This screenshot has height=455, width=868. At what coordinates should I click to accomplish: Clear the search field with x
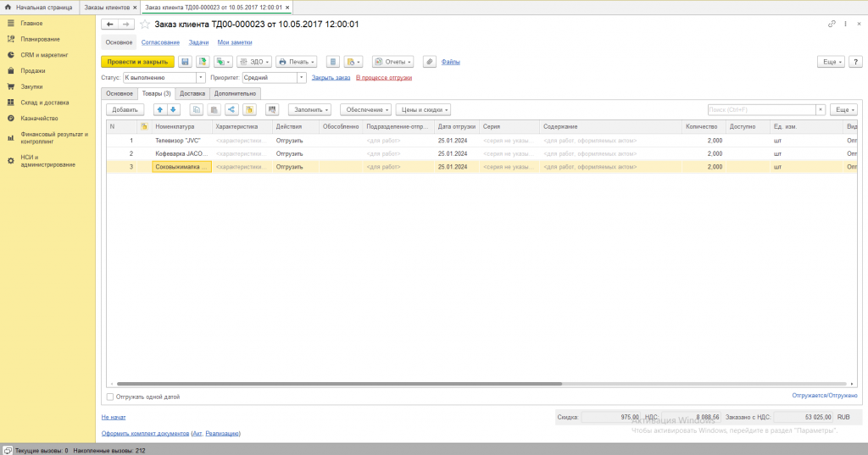click(821, 109)
